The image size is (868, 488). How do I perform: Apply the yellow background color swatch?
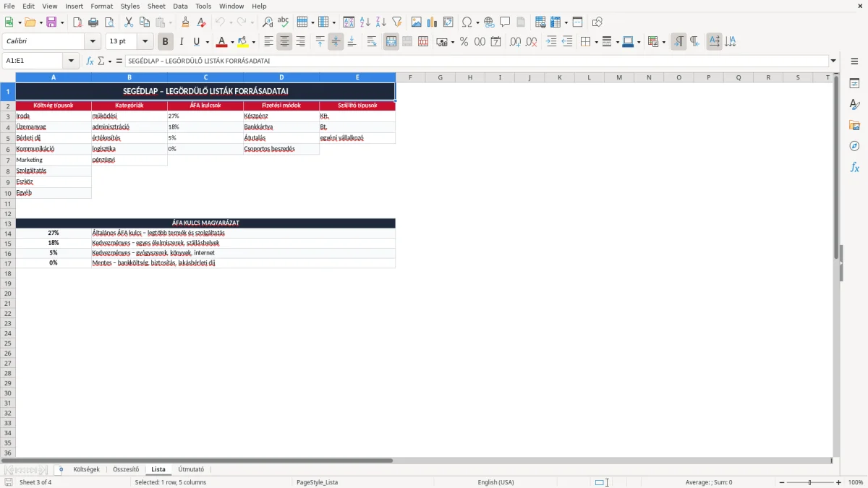pyautogui.click(x=243, y=42)
